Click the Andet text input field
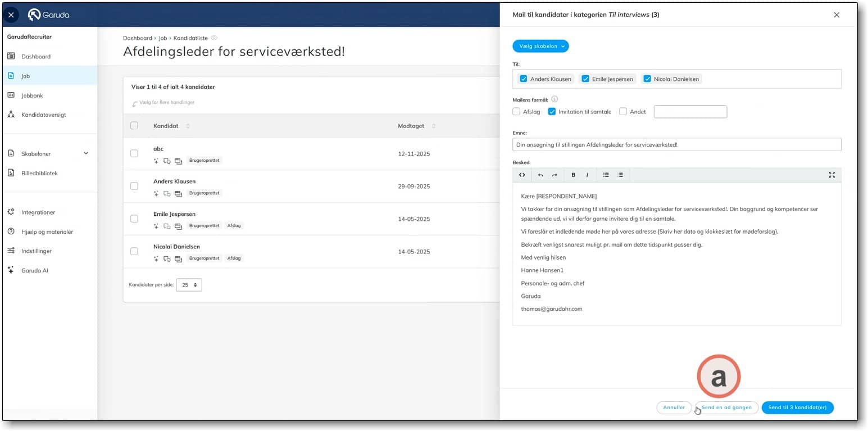 (690, 111)
